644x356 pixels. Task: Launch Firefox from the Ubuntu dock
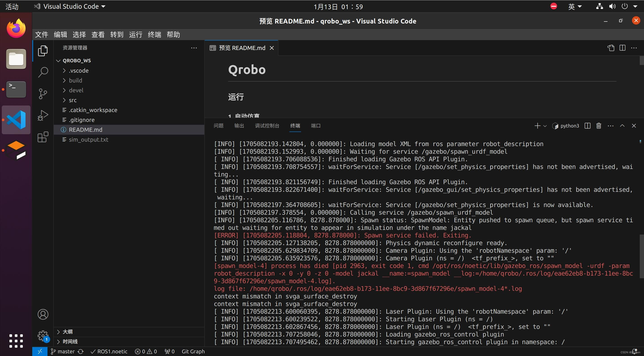click(x=16, y=28)
